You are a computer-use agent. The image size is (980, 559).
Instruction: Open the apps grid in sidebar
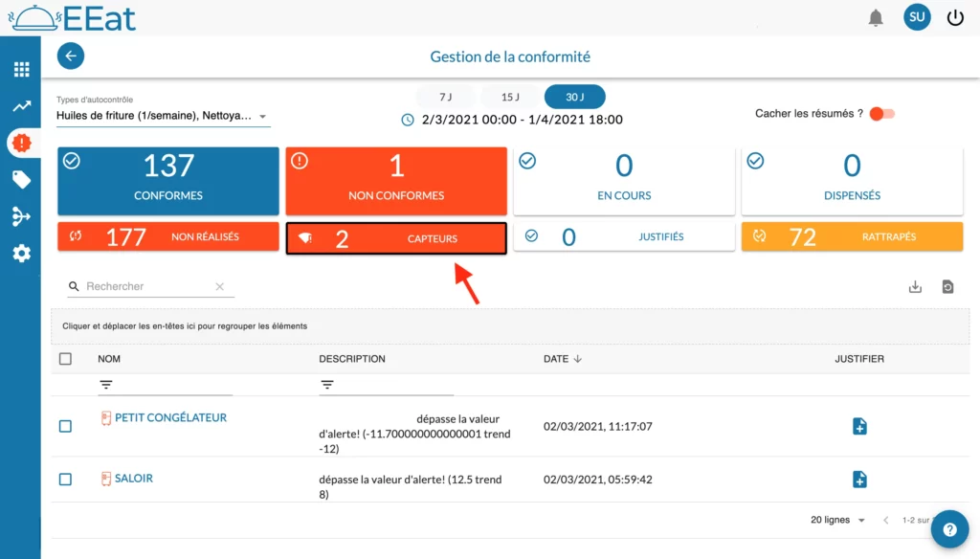[x=21, y=69]
